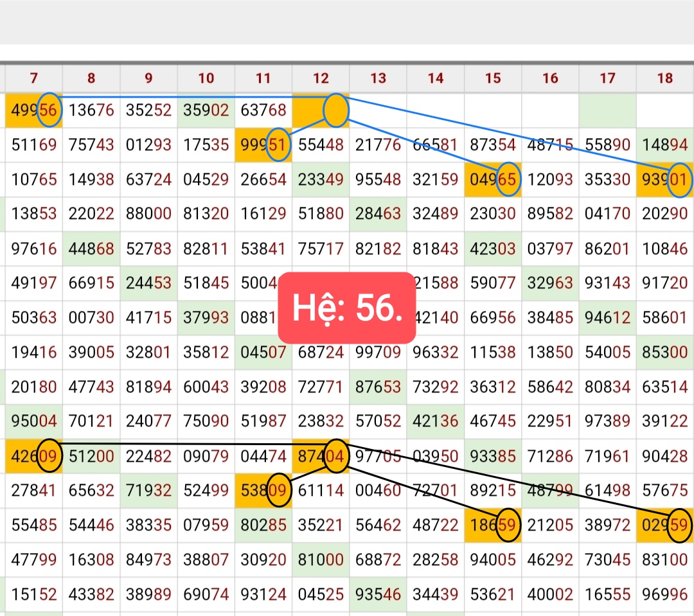Click cell 55448
Screen dimensions: 694x616
point(321,145)
